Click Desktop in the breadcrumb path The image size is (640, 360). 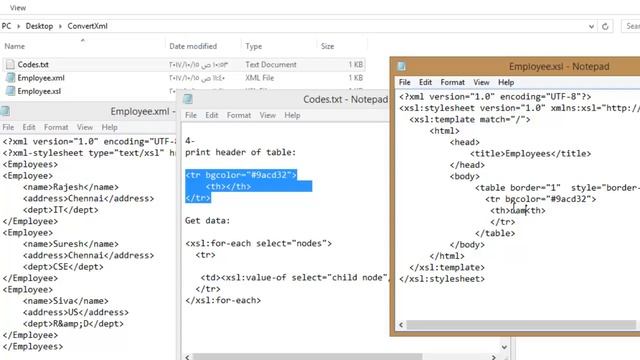pos(39,26)
